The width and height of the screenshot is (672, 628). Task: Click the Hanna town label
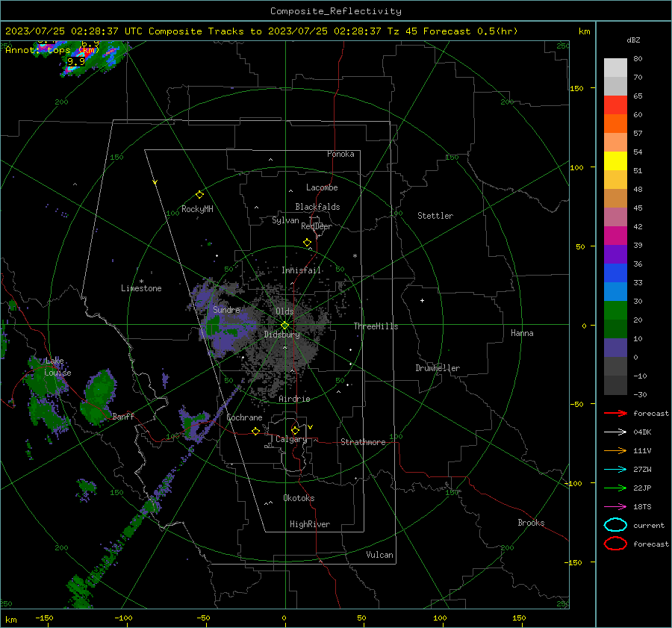pyautogui.click(x=522, y=333)
